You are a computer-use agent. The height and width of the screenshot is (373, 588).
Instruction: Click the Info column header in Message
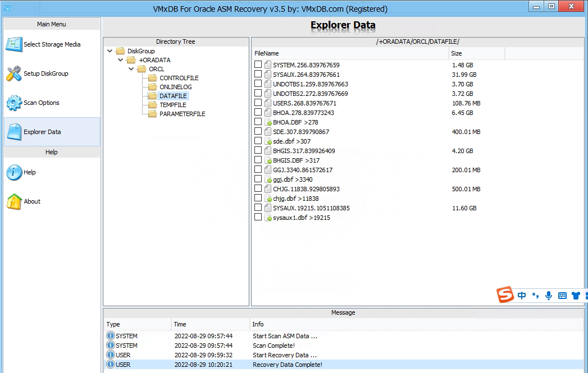pyautogui.click(x=417, y=324)
